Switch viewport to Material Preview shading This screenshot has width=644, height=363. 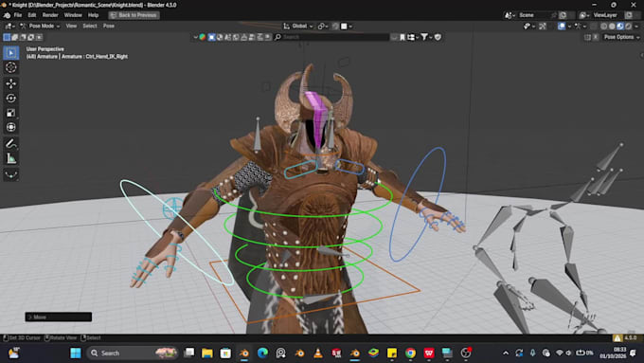(x=620, y=26)
